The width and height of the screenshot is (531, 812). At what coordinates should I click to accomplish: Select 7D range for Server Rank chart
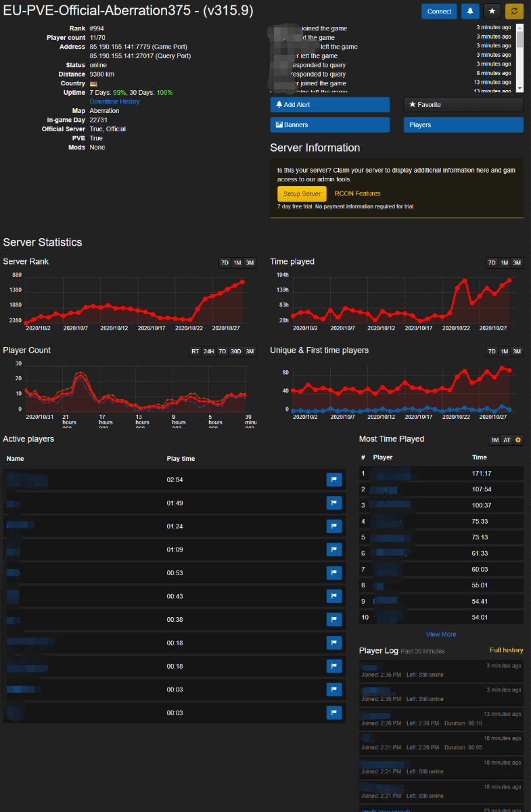click(x=225, y=263)
